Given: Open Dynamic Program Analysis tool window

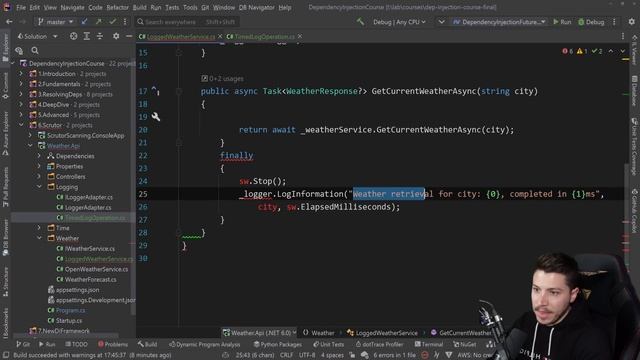Looking at the screenshot, I should coord(206,344).
